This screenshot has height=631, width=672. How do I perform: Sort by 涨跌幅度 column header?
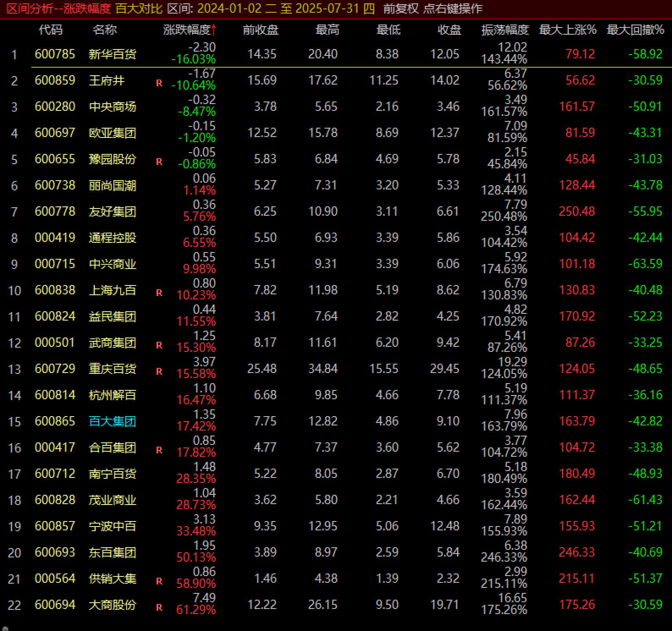(187, 30)
